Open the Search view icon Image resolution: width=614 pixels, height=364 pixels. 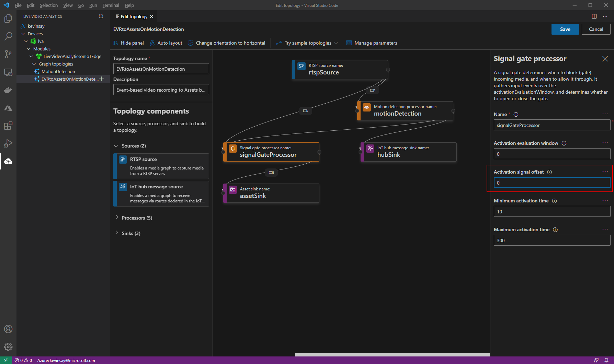pyautogui.click(x=8, y=36)
